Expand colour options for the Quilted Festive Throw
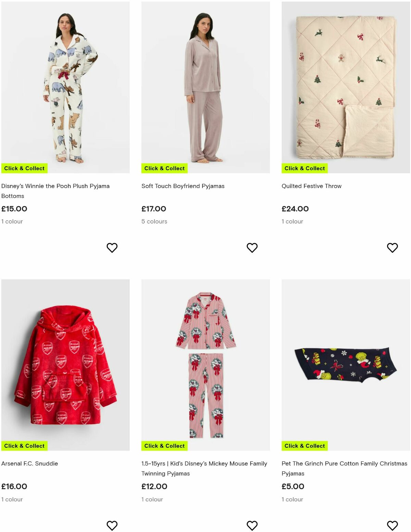This screenshot has width=411, height=532. pyautogui.click(x=292, y=221)
